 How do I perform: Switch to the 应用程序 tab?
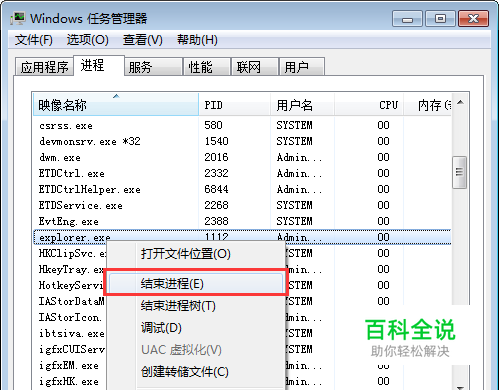44,67
